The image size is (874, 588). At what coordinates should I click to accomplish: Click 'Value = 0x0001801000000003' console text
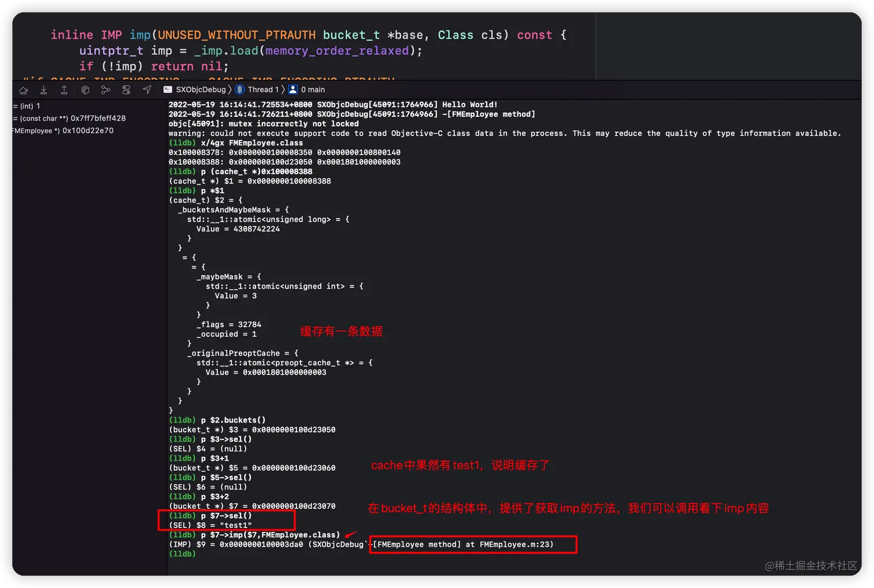point(266,372)
